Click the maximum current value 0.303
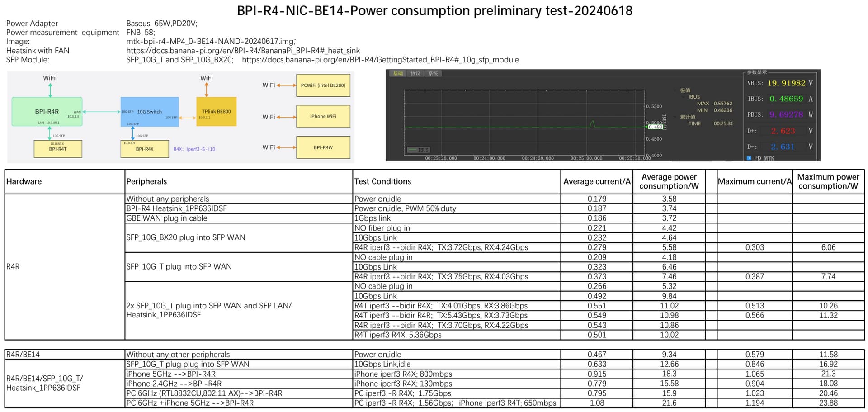Viewport: 868px width, 412px height. click(755, 247)
